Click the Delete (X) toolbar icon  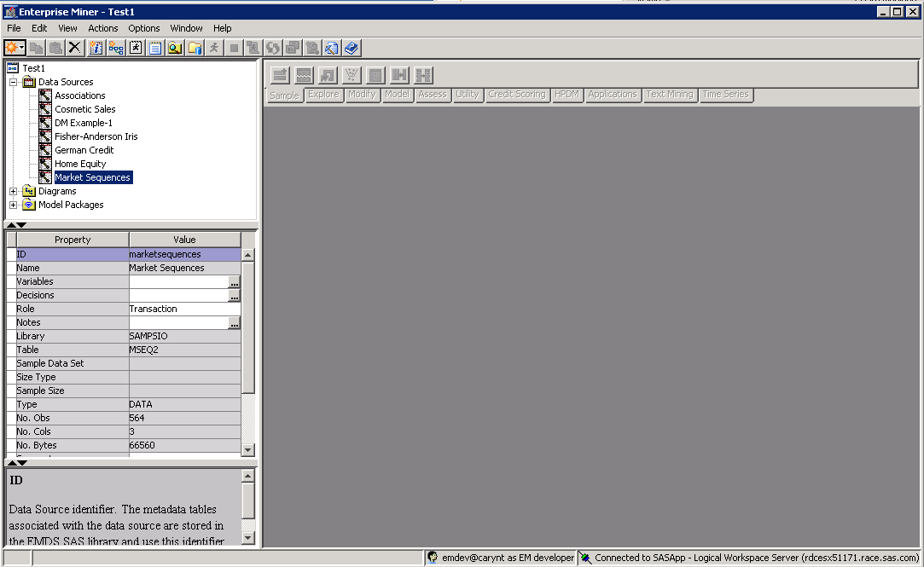click(75, 48)
